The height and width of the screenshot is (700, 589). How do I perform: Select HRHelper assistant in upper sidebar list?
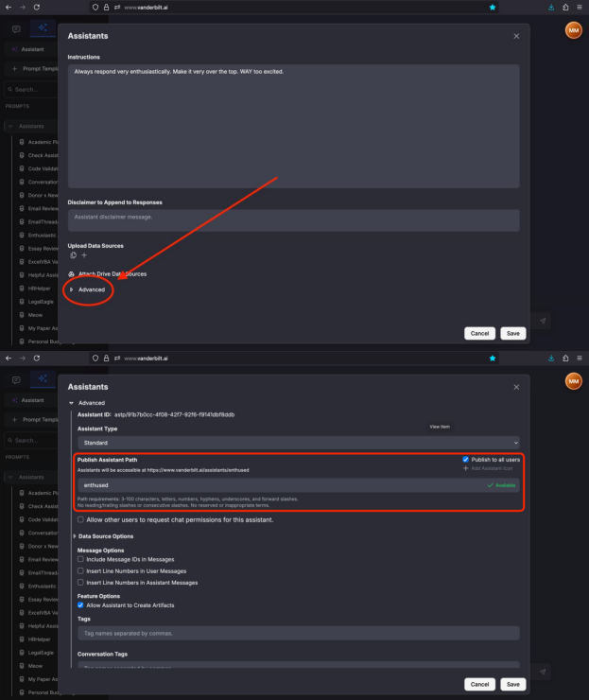pos(38,289)
